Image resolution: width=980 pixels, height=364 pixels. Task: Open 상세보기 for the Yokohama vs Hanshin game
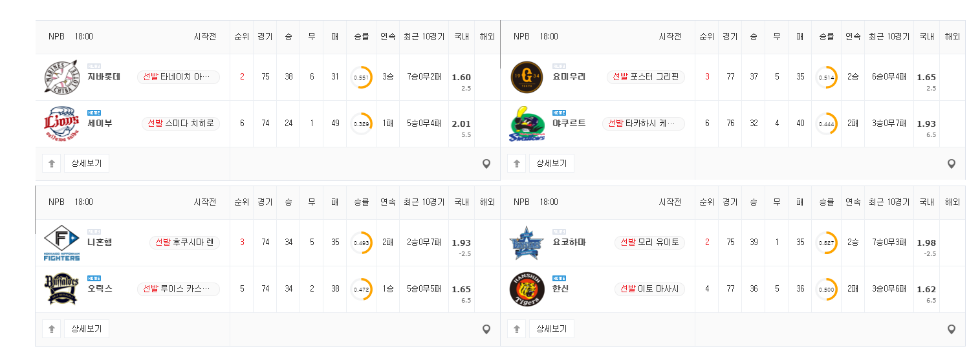click(x=552, y=329)
